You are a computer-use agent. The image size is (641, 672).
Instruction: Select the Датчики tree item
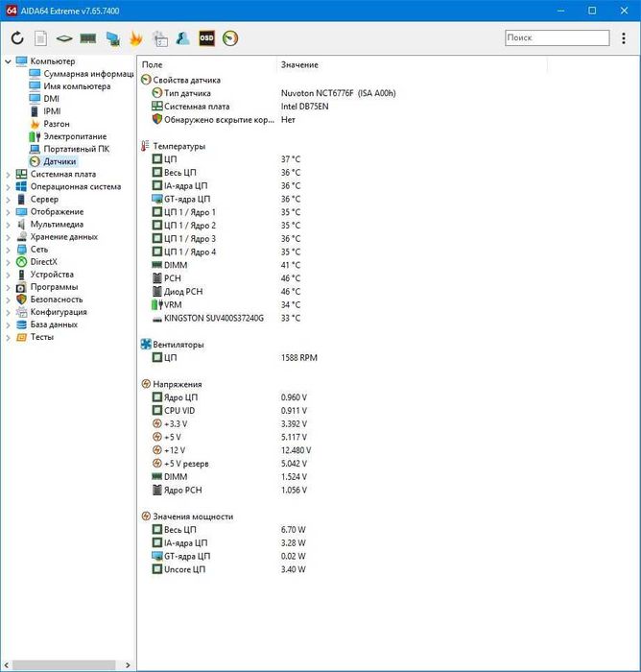click(x=59, y=161)
